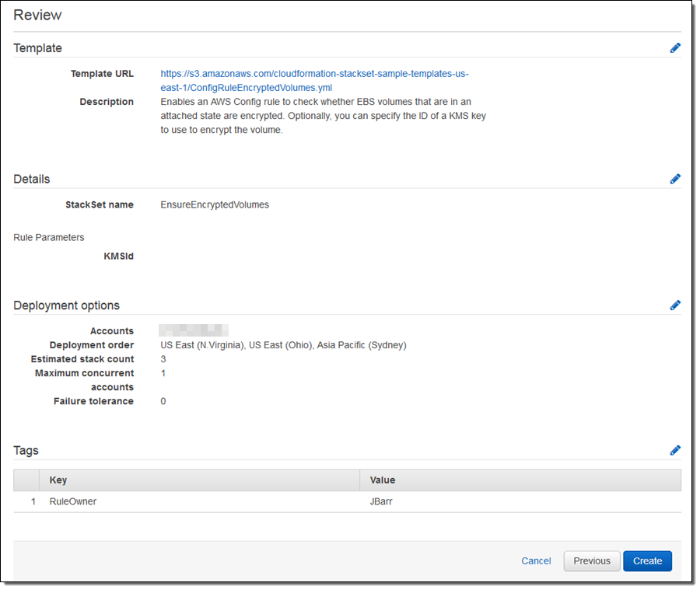Viewport: 700px width, 590px height.
Task: Click the Value column header
Action: pos(383,480)
